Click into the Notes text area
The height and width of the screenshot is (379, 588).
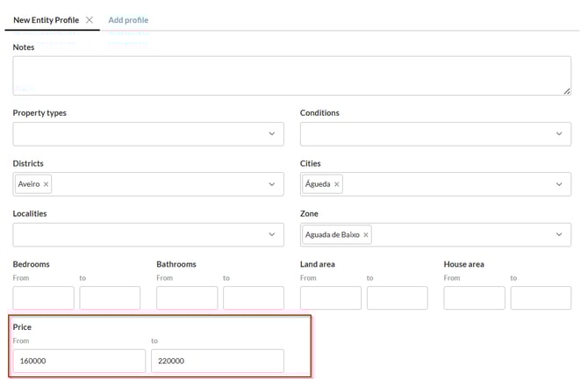click(291, 75)
